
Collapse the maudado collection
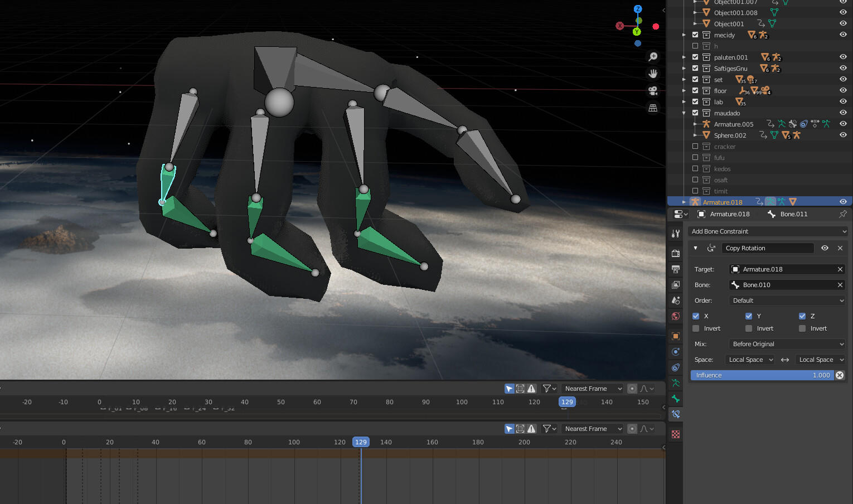(684, 113)
